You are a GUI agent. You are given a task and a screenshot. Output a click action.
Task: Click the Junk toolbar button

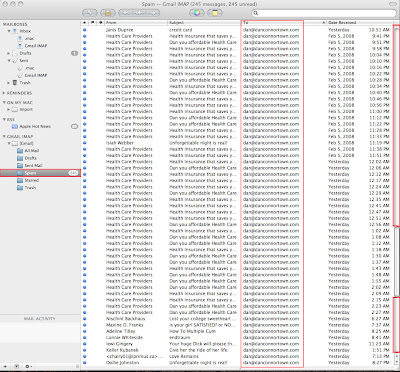pos(108,13)
